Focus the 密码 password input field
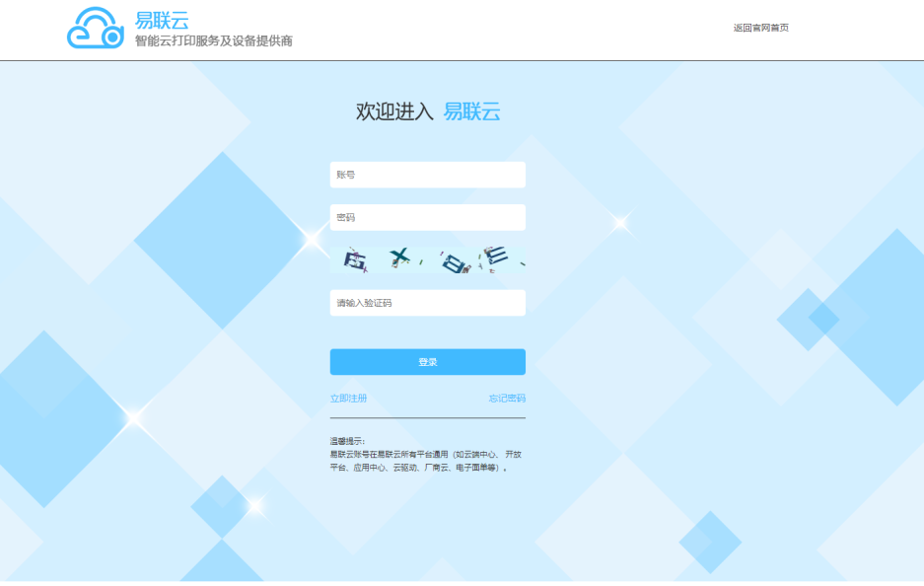 (x=427, y=218)
